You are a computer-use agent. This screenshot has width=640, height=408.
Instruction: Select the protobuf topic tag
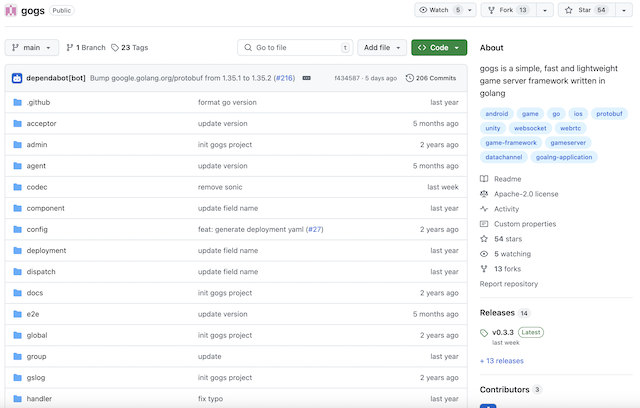(609, 114)
